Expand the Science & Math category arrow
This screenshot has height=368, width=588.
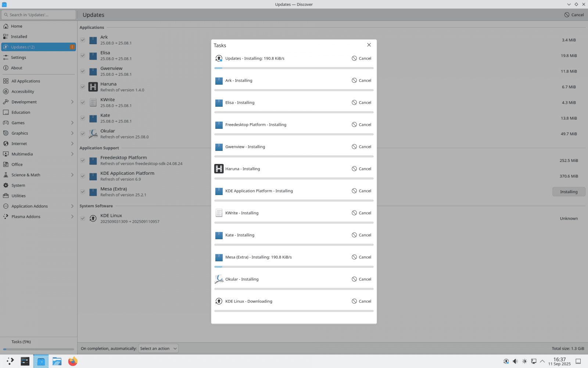(x=72, y=175)
